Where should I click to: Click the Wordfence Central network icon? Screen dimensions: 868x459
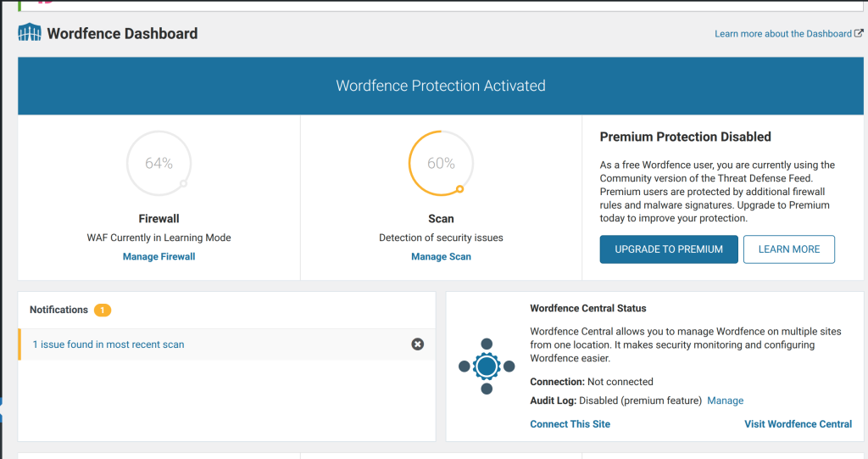(x=487, y=366)
